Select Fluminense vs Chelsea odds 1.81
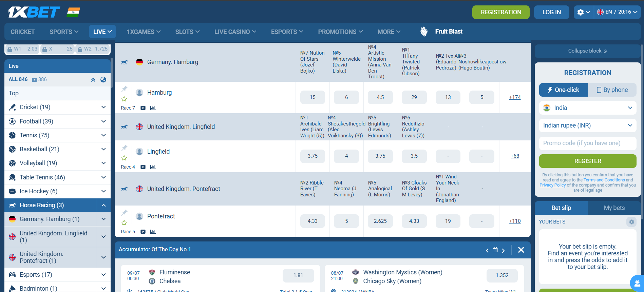644x292 pixels. (x=298, y=275)
